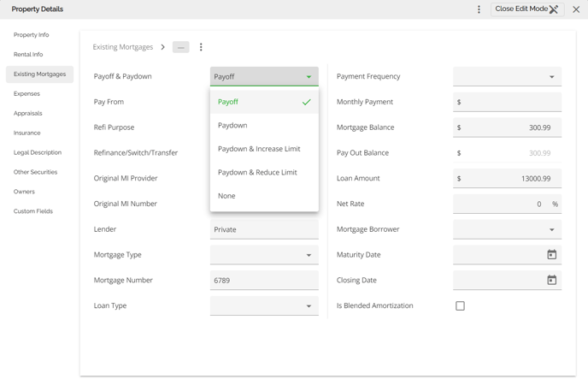588x379 pixels.
Task: Click the Is Blended Amortization label
Action: point(374,305)
